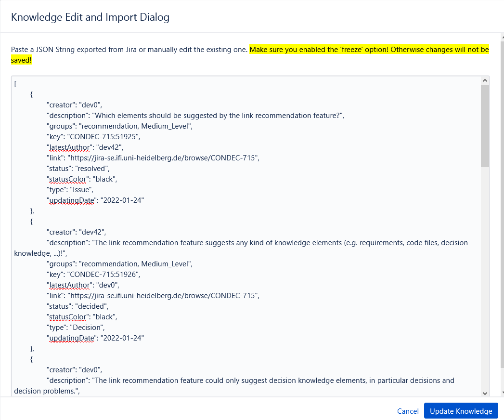Click the textarea scroll-up arrow
The width and height of the screenshot is (504, 420).
pos(485,80)
